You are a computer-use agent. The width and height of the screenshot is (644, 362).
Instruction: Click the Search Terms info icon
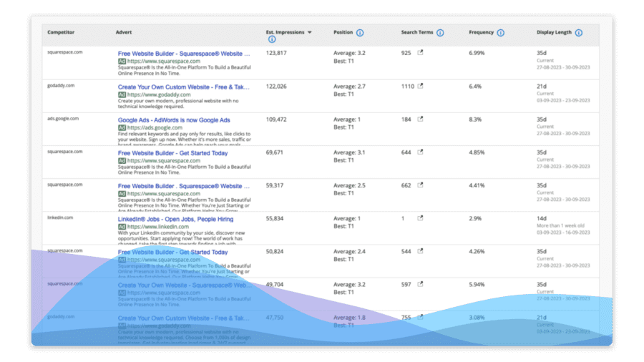(x=440, y=33)
